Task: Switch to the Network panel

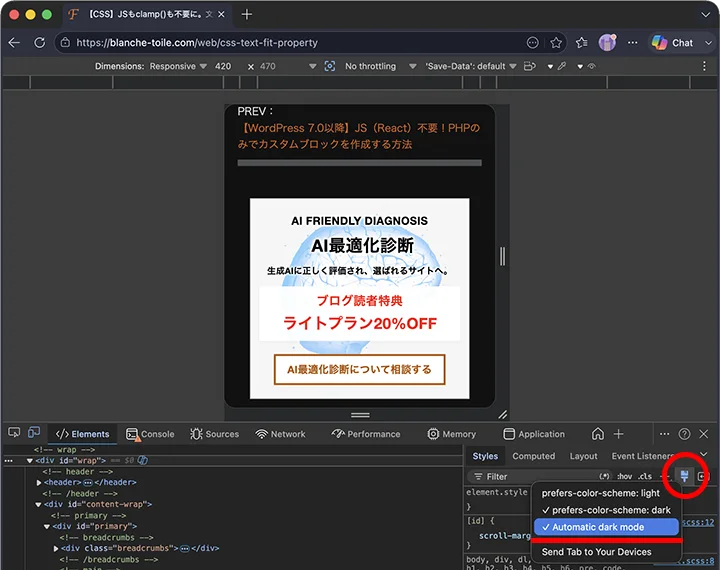Action: point(281,434)
